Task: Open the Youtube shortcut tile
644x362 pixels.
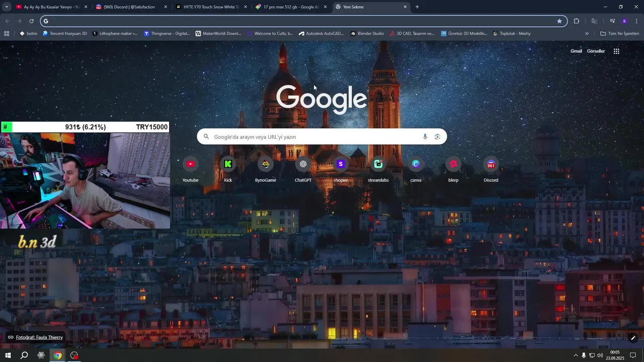Action: pos(190,169)
